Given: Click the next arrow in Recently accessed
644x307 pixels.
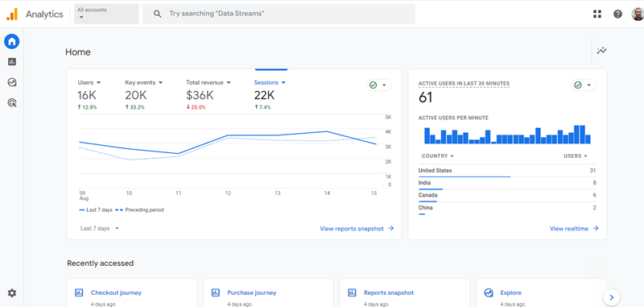Looking at the screenshot, I should click(x=612, y=297).
